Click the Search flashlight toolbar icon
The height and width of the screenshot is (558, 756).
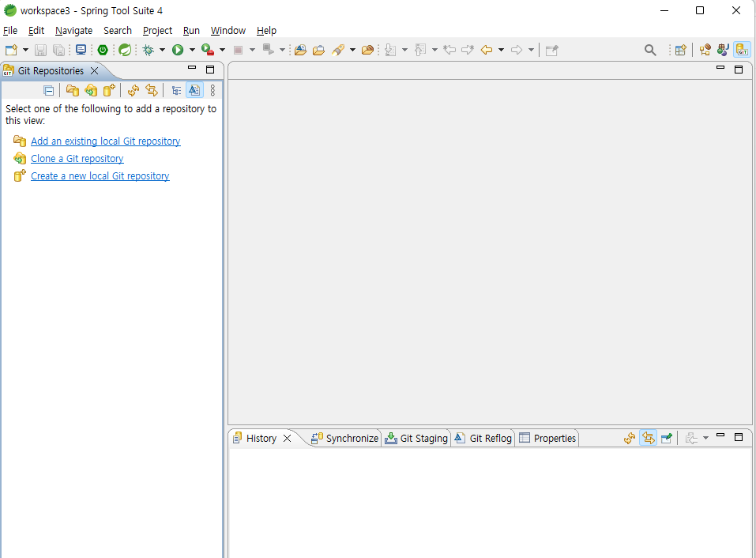[x=338, y=50]
